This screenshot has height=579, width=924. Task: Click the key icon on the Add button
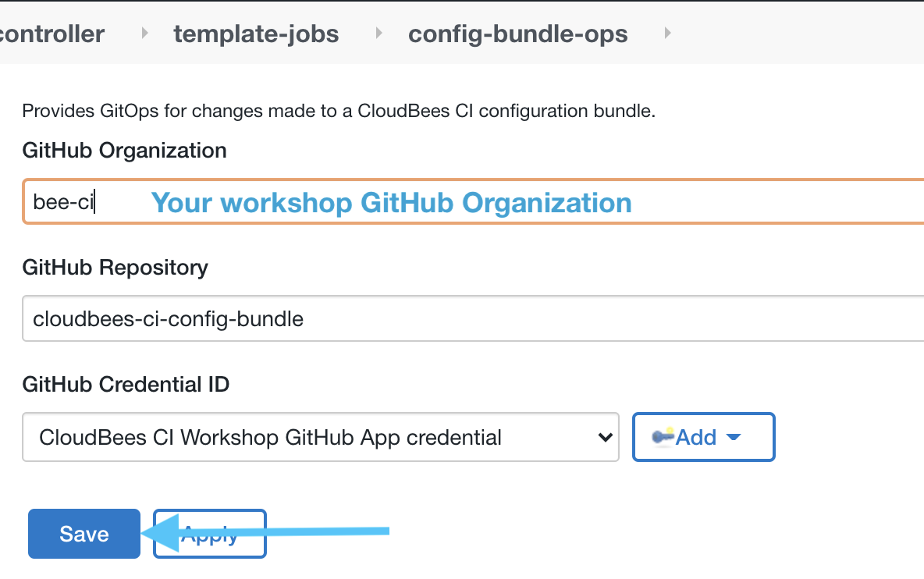pyautogui.click(x=662, y=437)
